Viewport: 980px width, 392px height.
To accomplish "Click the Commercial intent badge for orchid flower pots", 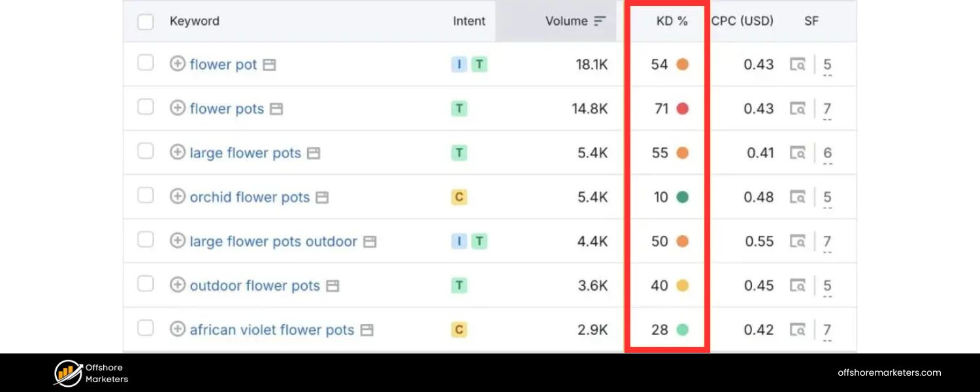I will pos(459,197).
